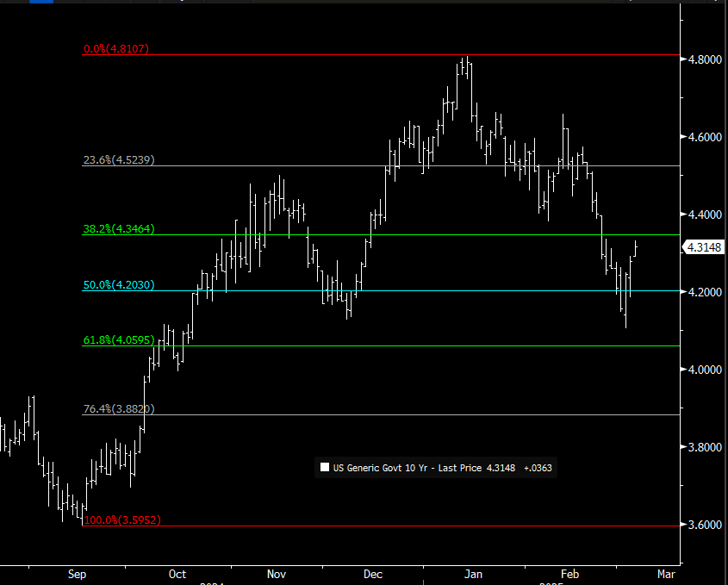The image size is (728, 585).
Task: Select the Feb month marker
Action: tap(569, 573)
